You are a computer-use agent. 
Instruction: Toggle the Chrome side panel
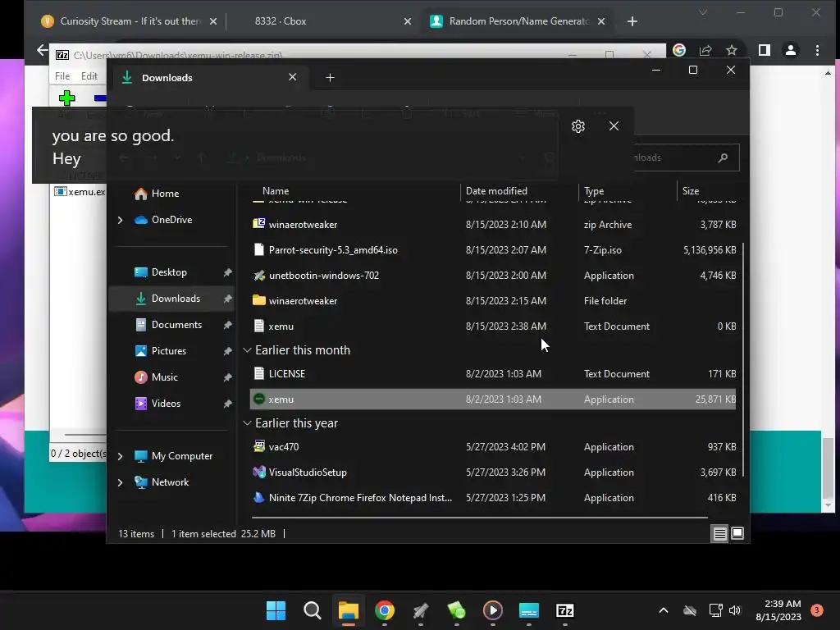pyautogui.click(x=765, y=50)
